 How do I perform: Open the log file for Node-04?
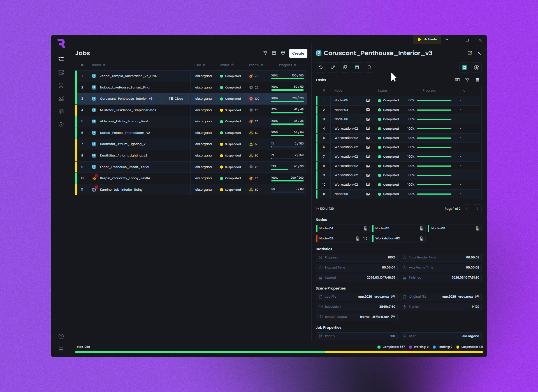pyautogui.click(x=366, y=228)
